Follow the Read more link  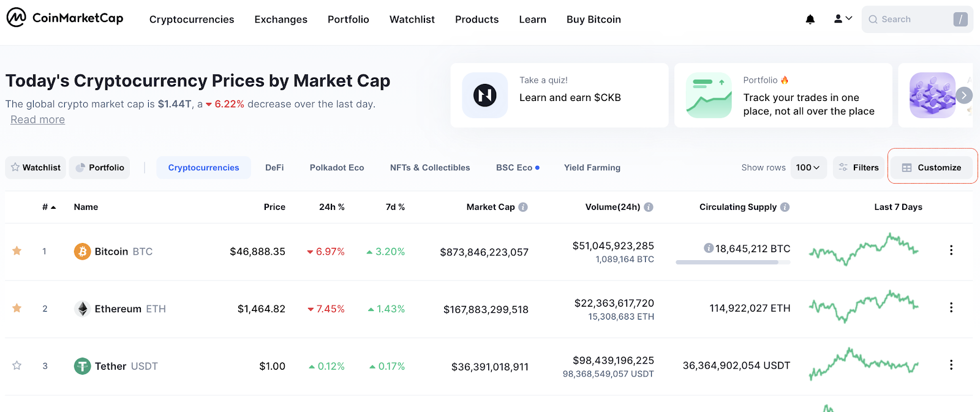pos(38,119)
